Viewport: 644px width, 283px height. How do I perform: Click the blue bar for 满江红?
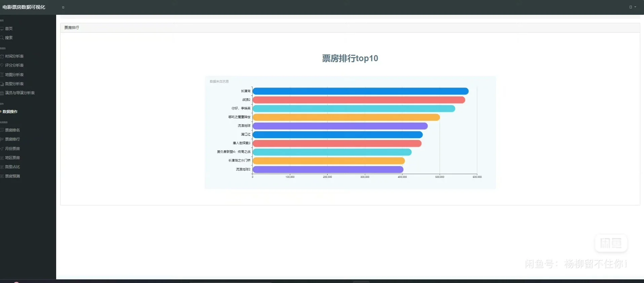point(338,135)
